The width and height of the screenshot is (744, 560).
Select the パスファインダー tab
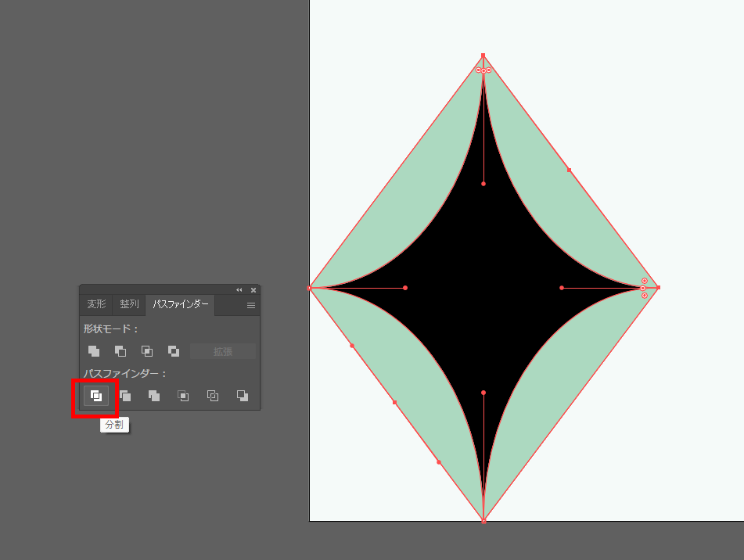(180, 304)
